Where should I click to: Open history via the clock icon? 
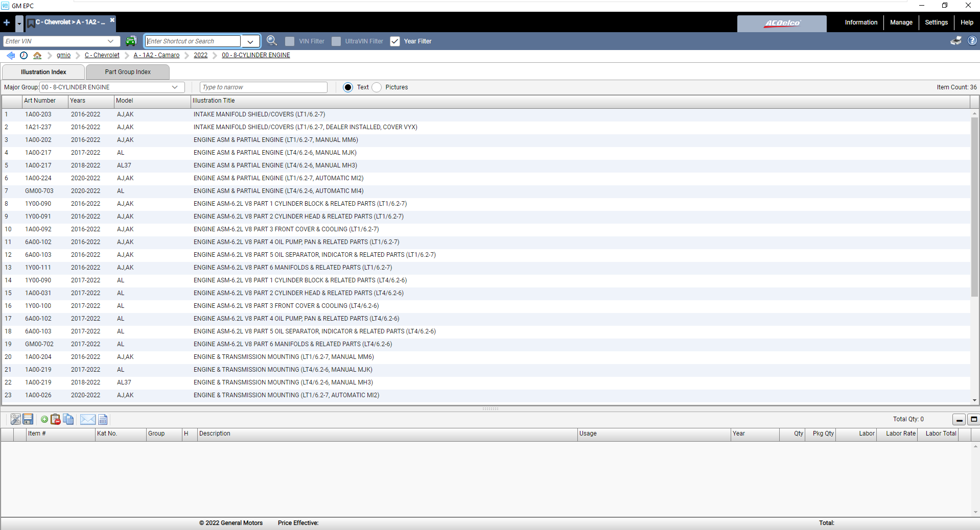click(x=24, y=55)
